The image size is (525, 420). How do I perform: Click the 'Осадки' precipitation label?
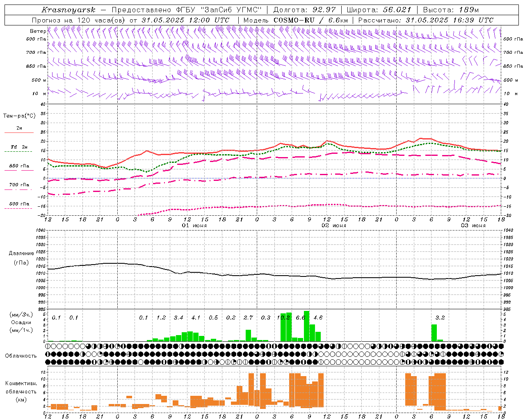(21, 322)
